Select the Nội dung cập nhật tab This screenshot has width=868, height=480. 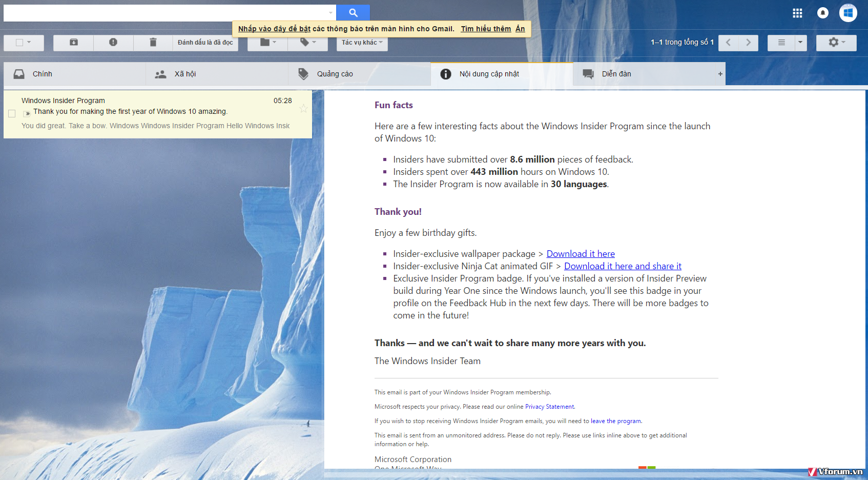tap(502, 74)
